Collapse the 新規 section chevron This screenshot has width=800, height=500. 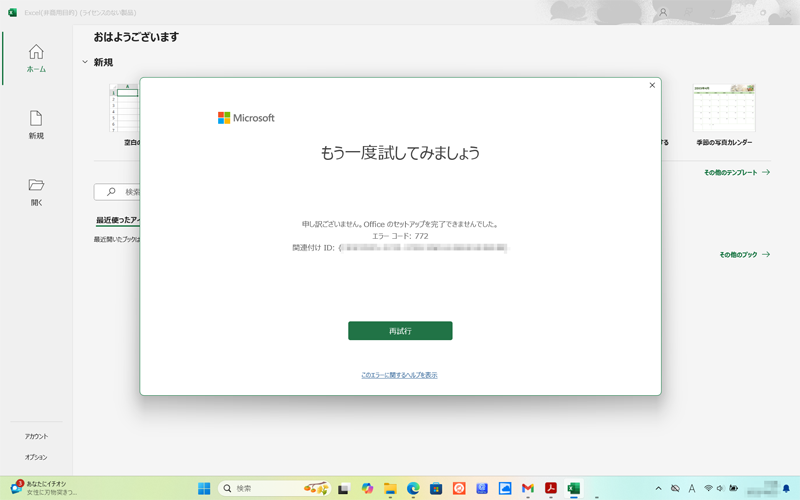pyautogui.click(x=85, y=62)
